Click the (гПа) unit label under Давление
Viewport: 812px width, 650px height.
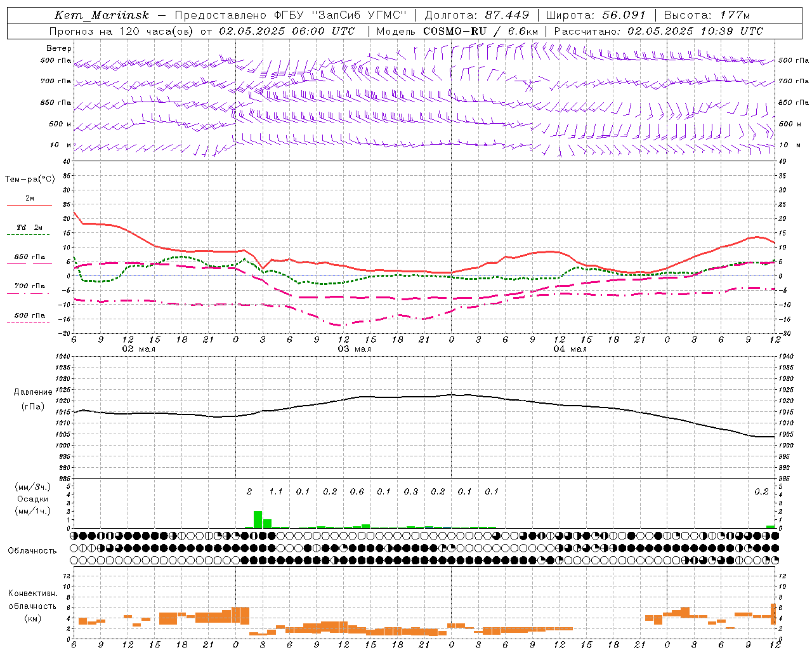pos(32,407)
